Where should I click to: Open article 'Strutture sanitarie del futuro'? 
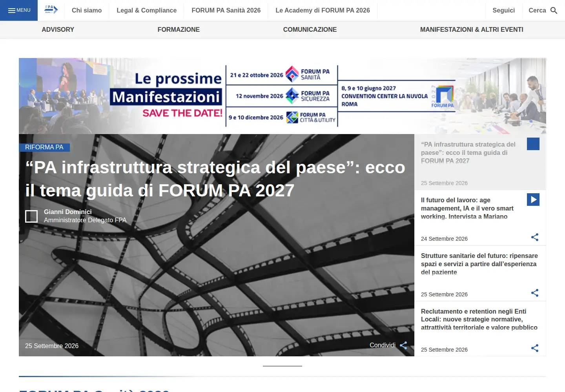479,264
